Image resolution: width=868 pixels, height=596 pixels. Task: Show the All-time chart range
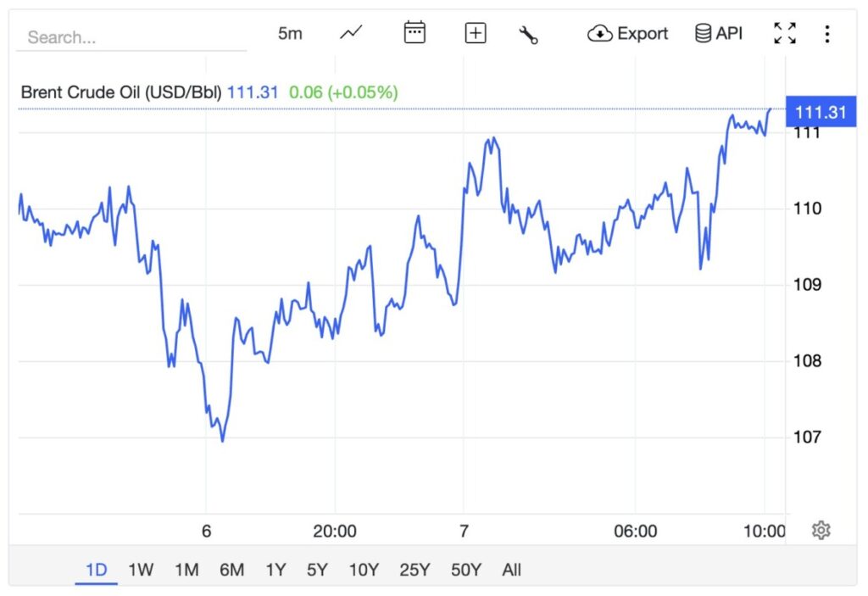click(511, 571)
